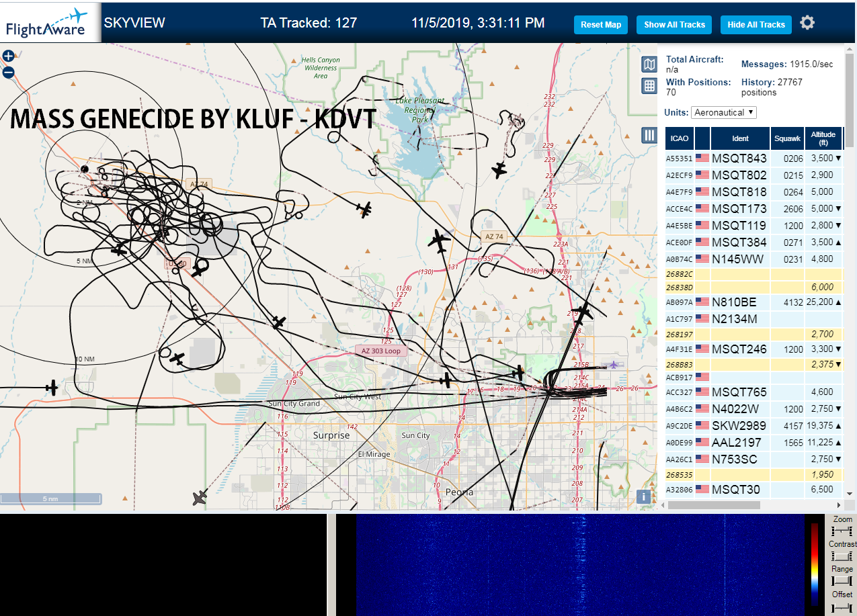Select the N4022W aircraft row
857x616 pixels.
pyautogui.click(x=753, y=408)
